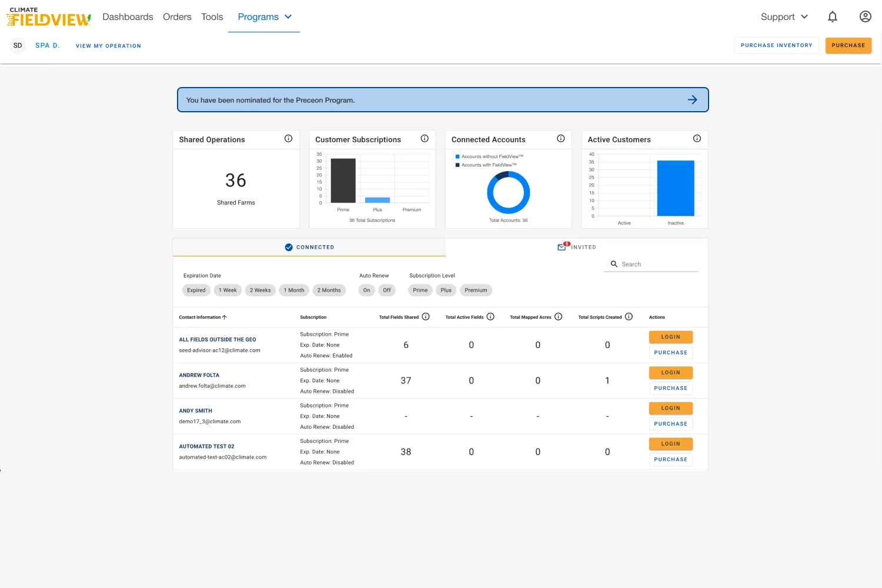Toggle the 1 Week expiration filter

228,290
